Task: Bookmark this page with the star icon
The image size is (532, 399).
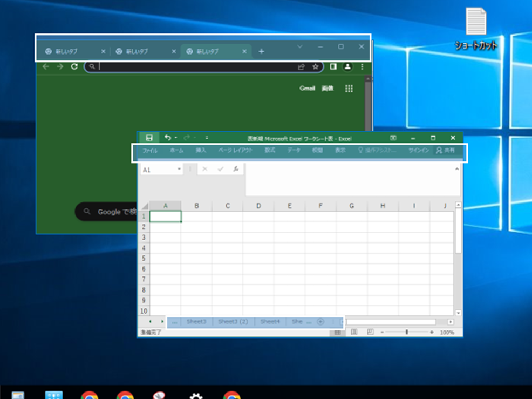Action: pos(315,66)
